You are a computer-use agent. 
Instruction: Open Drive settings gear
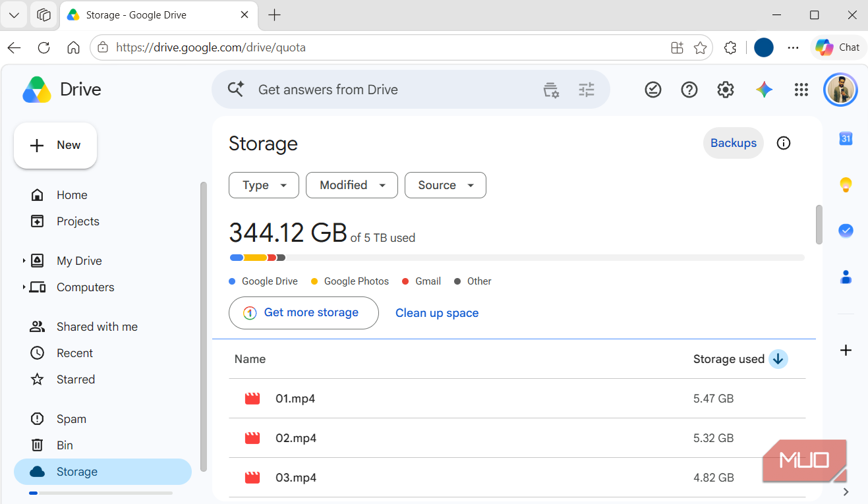pos(726,90)
